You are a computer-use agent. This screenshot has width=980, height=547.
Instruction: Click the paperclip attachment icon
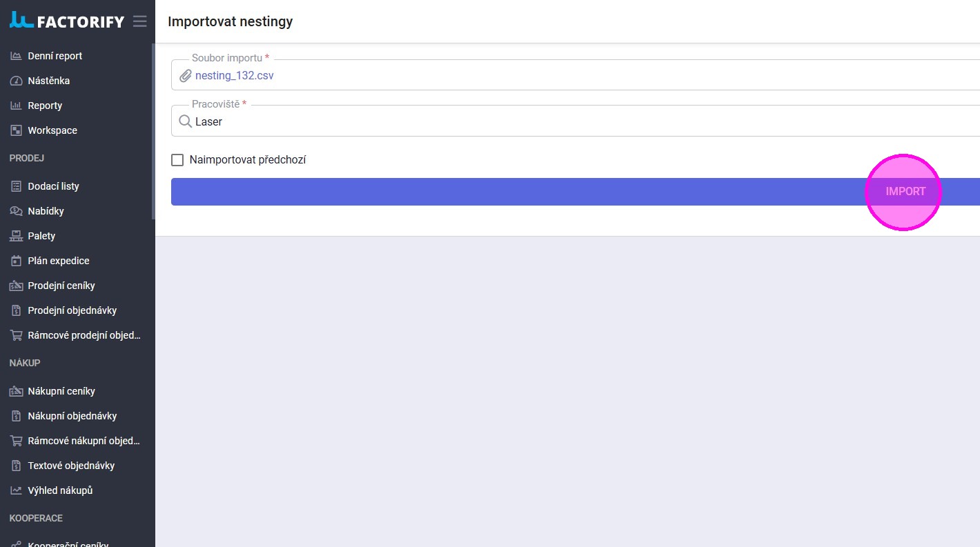point(185,76)
